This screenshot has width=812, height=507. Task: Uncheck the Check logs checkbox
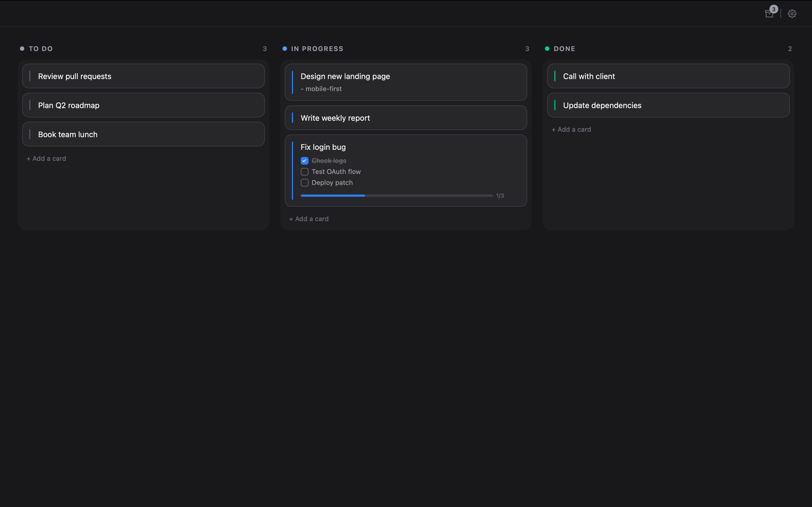coord(304,161)
